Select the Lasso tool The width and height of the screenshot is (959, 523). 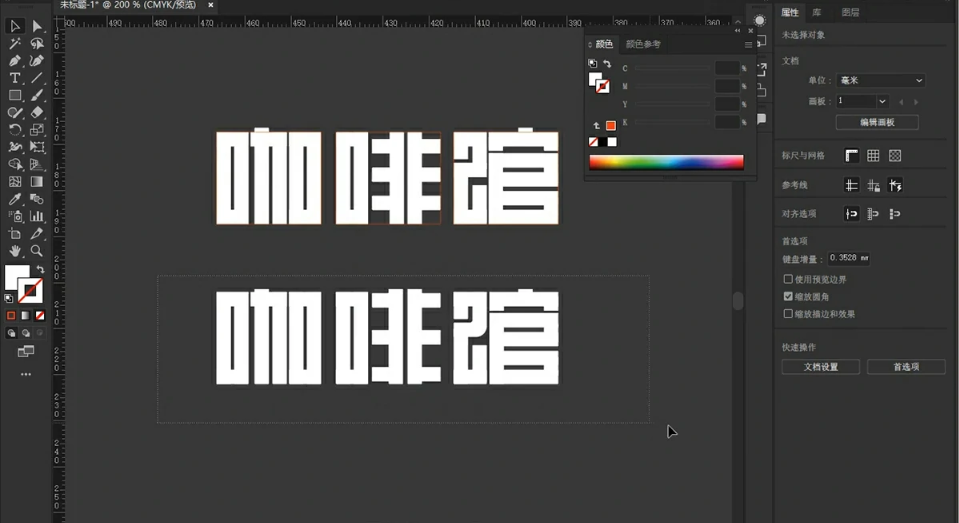tap(37, 43)
